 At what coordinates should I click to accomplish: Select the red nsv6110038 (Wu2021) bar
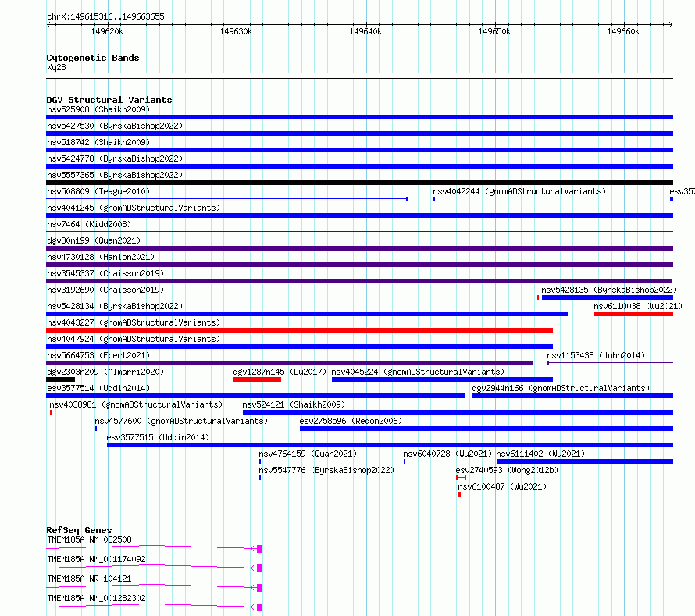click(x=633, y=314)
